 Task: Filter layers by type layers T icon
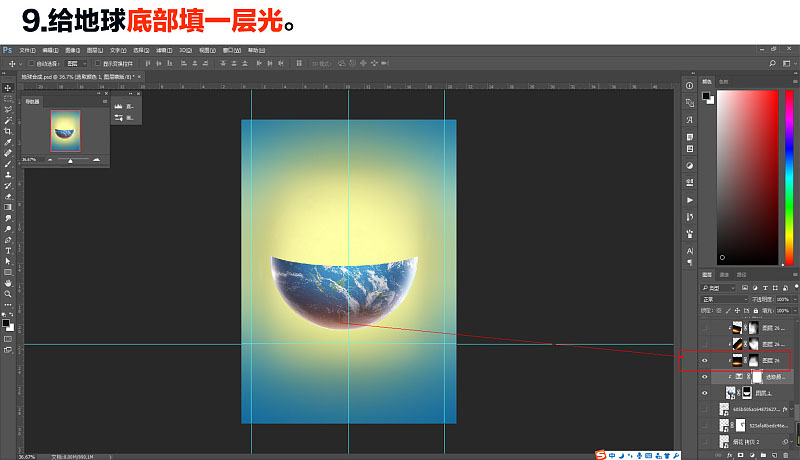tap(765, 288)
